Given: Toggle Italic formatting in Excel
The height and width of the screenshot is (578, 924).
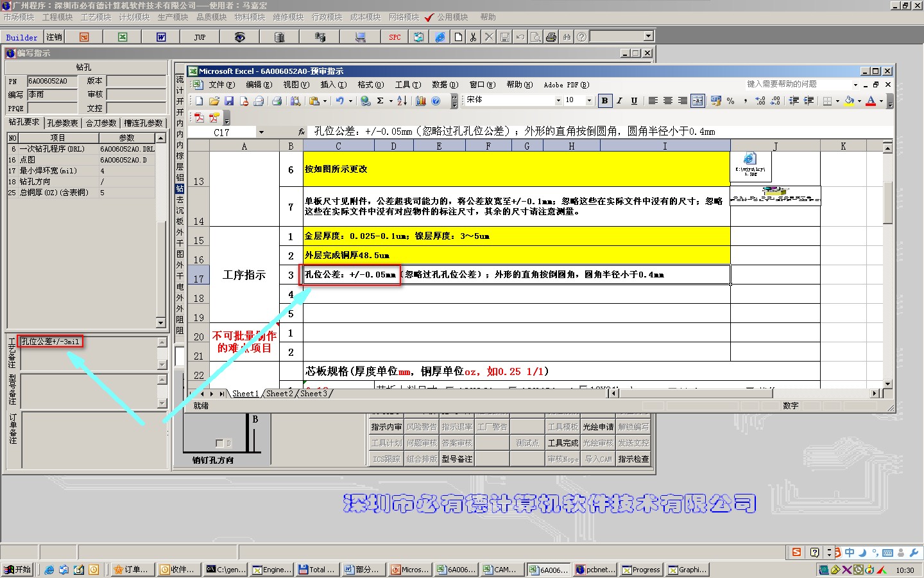Looking at the screenshot, I should click(x=619, y=101).
